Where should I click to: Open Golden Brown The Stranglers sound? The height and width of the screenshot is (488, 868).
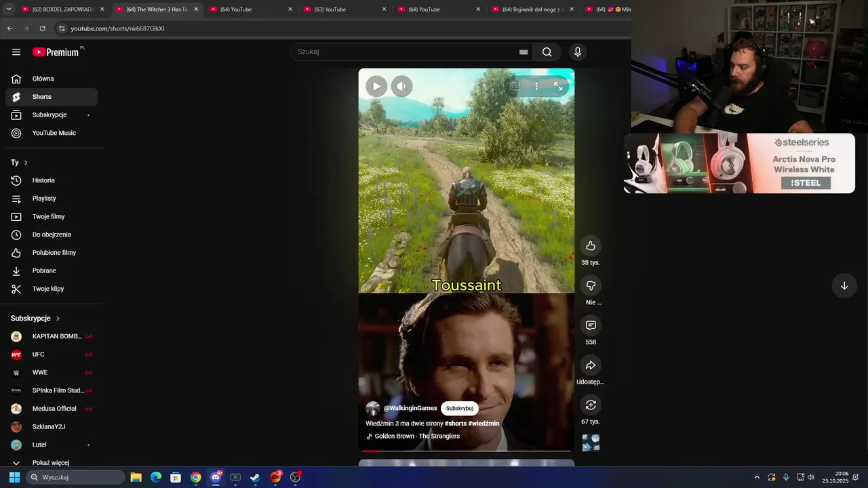point(413,436)
